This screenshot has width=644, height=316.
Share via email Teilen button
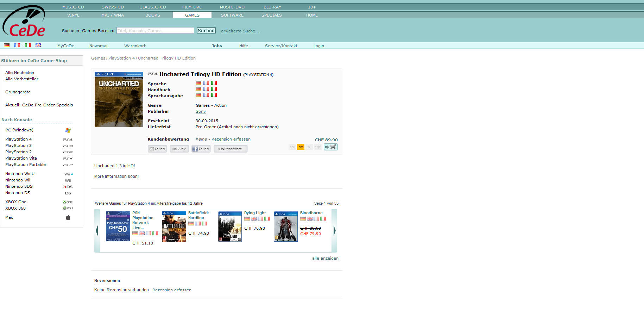pos(157,149)
